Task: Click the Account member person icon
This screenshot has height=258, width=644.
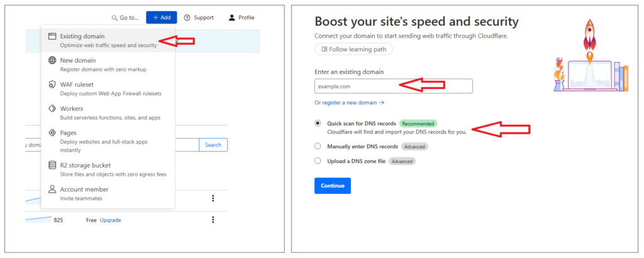Action: pos(52,189)
